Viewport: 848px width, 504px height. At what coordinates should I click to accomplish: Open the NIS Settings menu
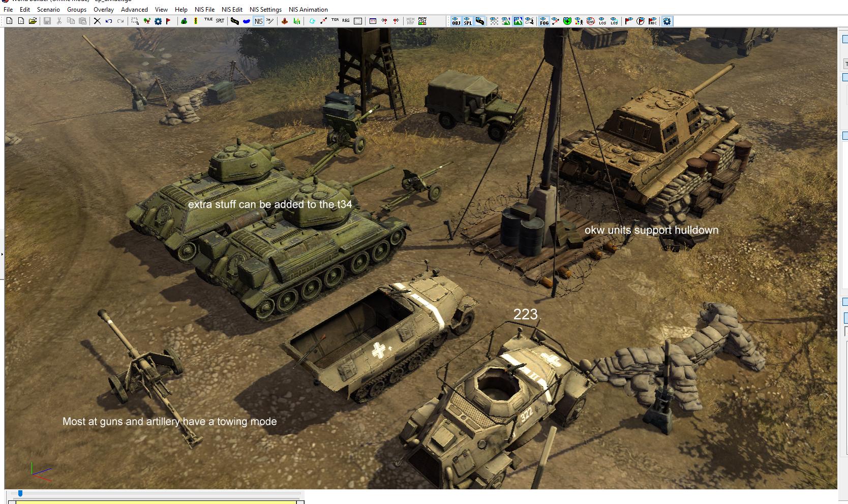265,9
